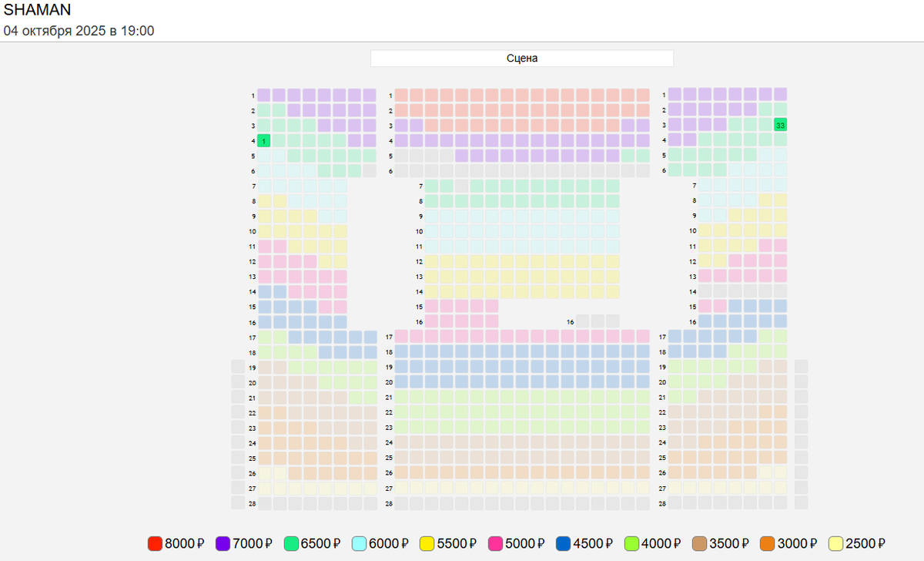Click the red 8000 ₽ legend swatch
924x561 pixels.
(x=155, y=543)
